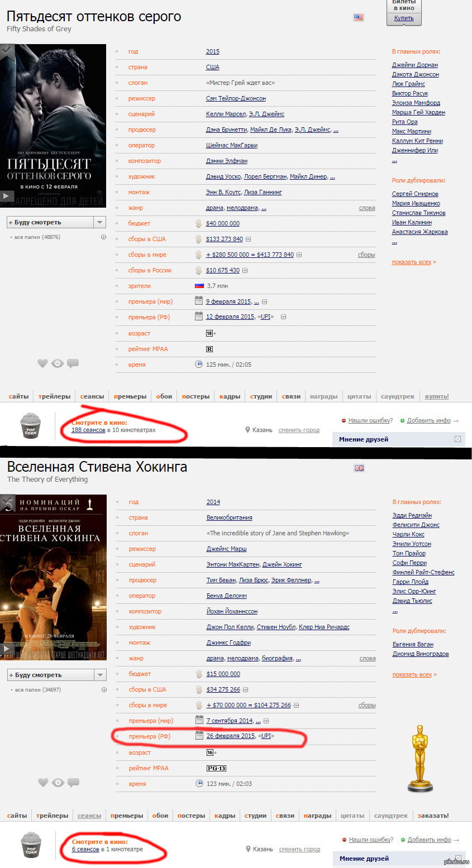This screenshot has width=472, height=868.
Task: Click the 16+ age rating icon
Action: [x=211, y=752]
